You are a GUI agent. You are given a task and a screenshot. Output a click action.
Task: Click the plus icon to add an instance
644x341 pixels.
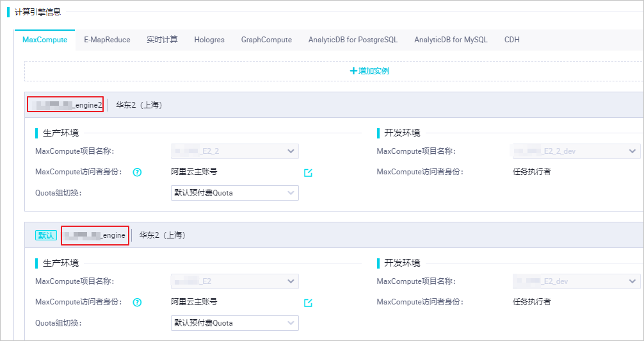click(x=353, y=71)
